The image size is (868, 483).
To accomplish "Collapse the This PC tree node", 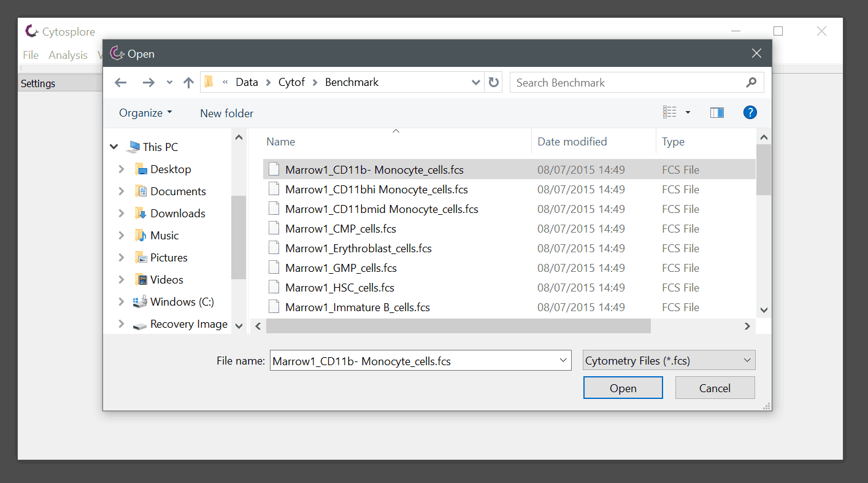I will 113,147.
